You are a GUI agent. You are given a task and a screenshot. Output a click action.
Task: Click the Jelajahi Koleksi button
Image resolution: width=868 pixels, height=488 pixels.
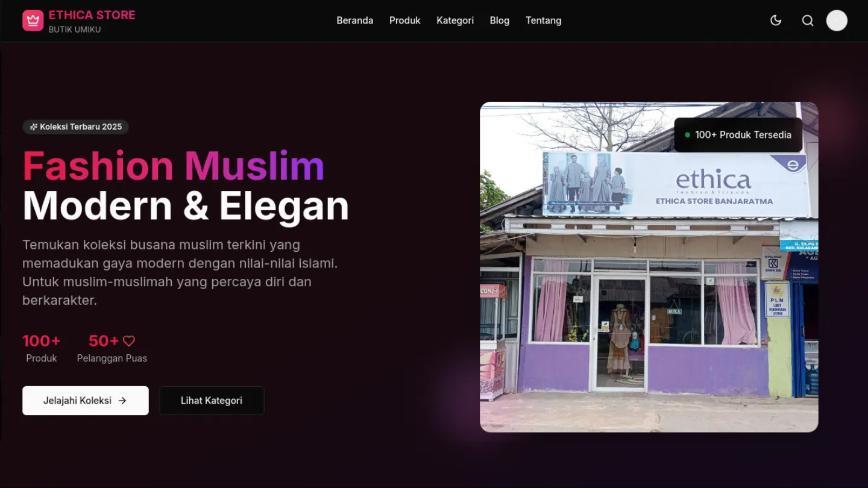click(x=86, y=401)
